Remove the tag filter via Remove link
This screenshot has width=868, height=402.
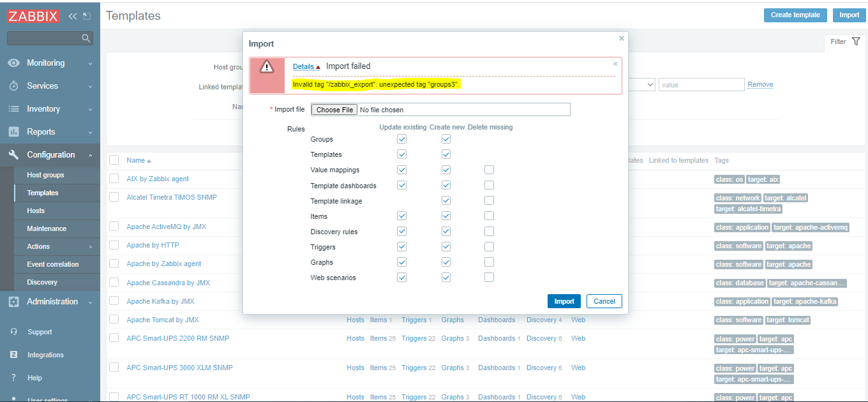(760, 84)
